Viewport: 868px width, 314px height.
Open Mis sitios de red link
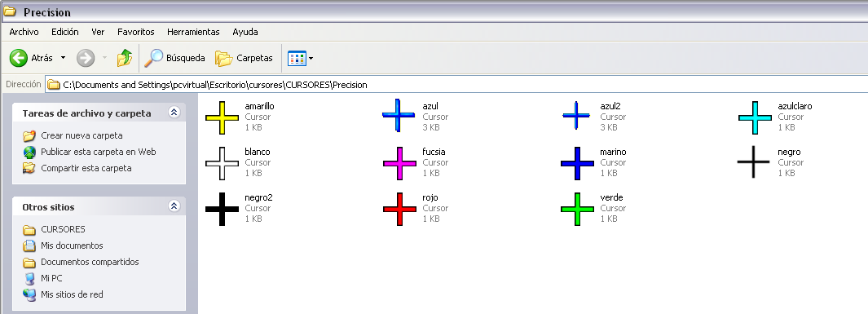click(72, 294)
